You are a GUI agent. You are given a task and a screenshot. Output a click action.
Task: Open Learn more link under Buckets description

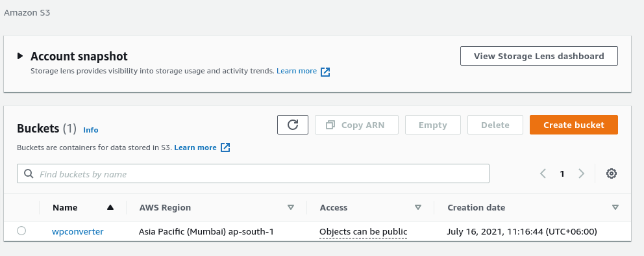click(x=195, y=147)
